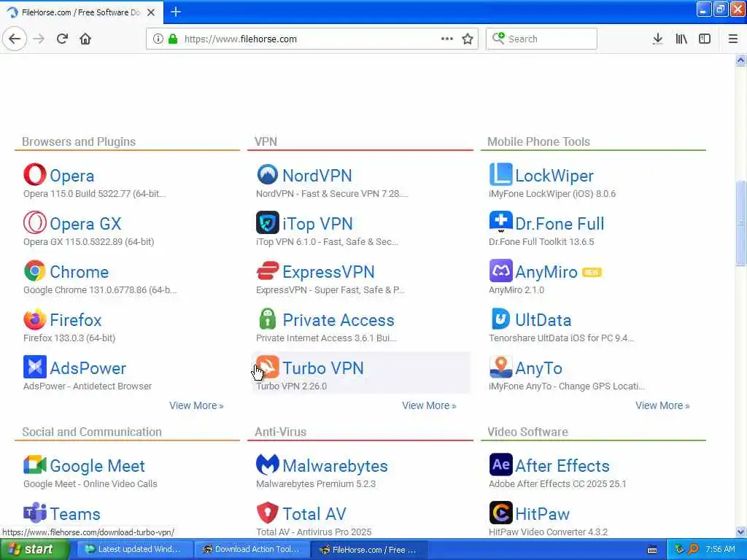Click View More under Browsers and Plugins
The image size is (747, 560).
pos(196,405)
